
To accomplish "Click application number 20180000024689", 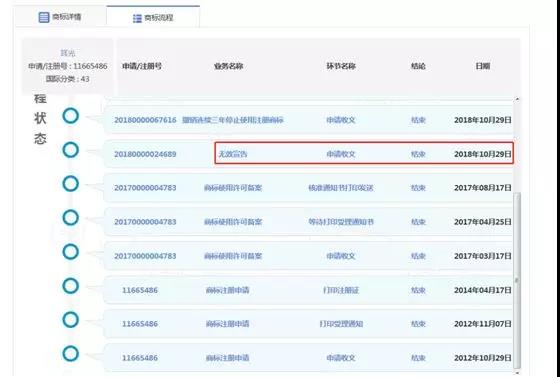I will coord(145,154).
